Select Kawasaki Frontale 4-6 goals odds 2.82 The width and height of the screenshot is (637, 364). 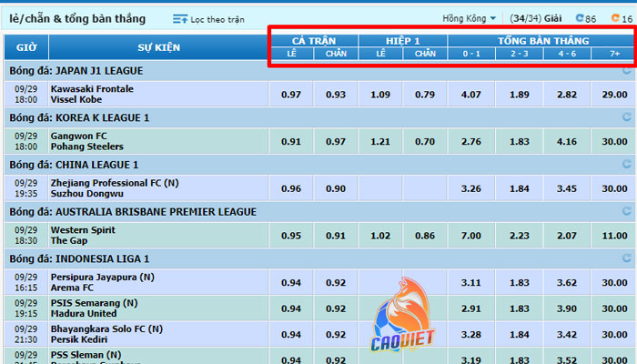click(567, 95)
